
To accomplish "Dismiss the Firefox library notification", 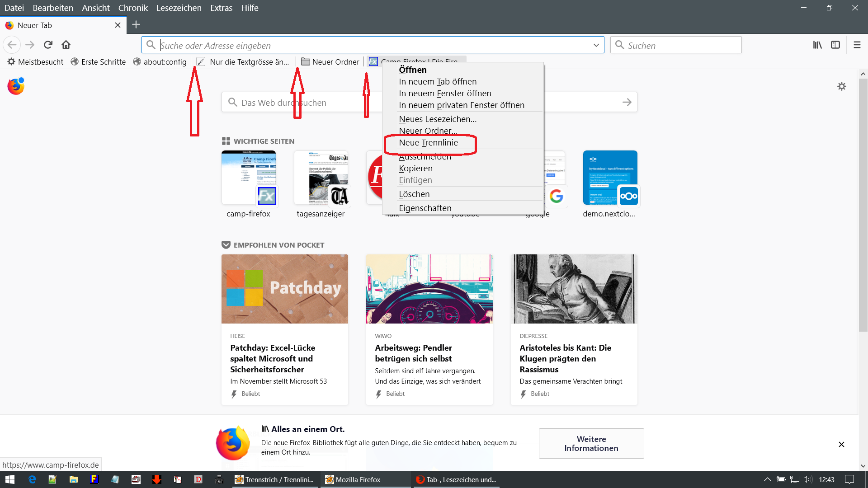I will (x=841, y=444).
